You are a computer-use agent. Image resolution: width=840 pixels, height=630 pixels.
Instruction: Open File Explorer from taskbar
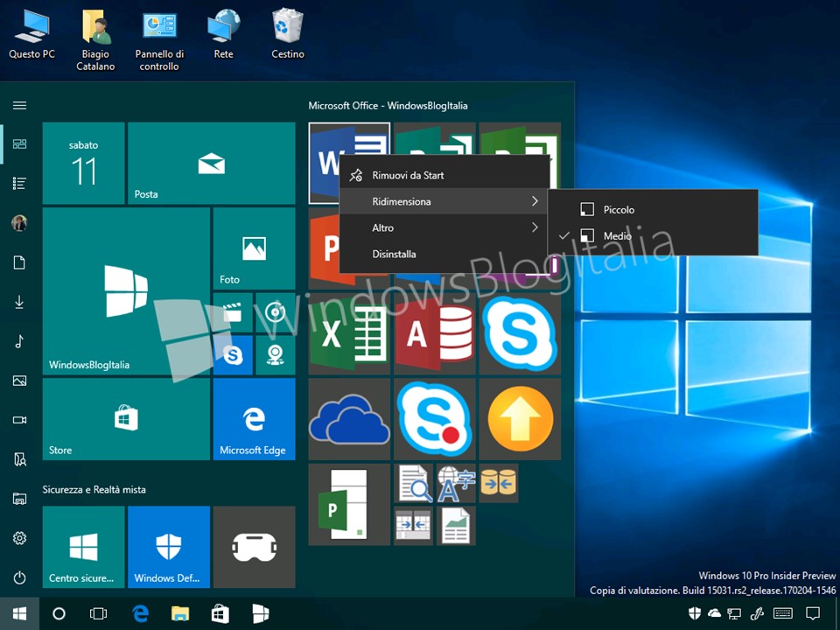pyautogui.click(x=180, y=614)
